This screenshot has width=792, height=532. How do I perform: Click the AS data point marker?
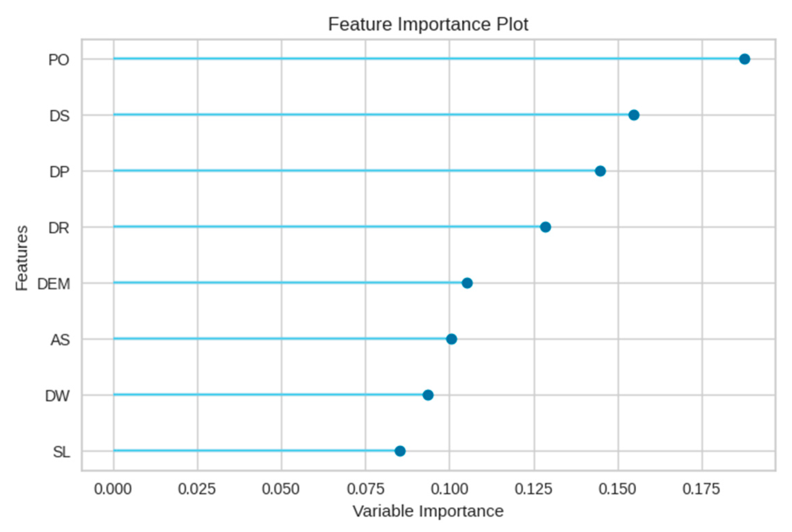[x=451, y=339]
